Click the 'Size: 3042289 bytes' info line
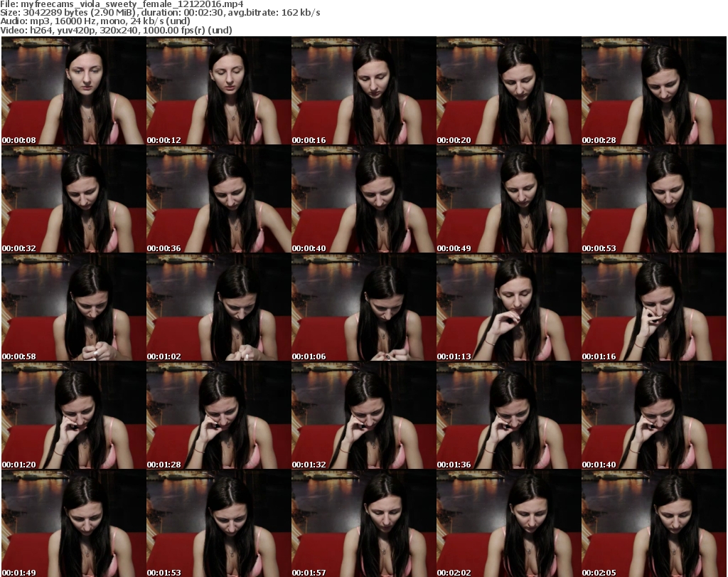The width and height of the screenshot is (728, 577). click(160, 13)
